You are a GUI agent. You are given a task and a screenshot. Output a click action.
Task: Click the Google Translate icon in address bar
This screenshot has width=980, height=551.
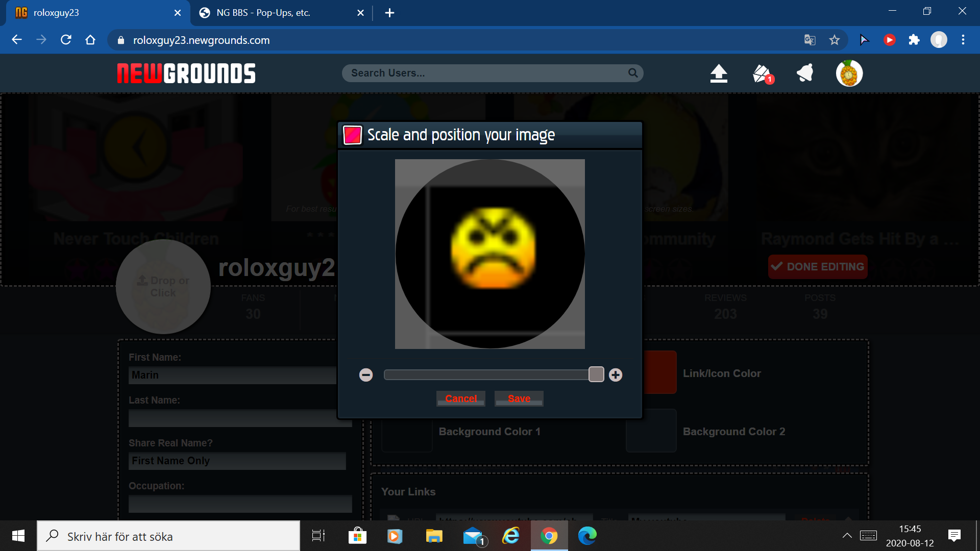810,40
